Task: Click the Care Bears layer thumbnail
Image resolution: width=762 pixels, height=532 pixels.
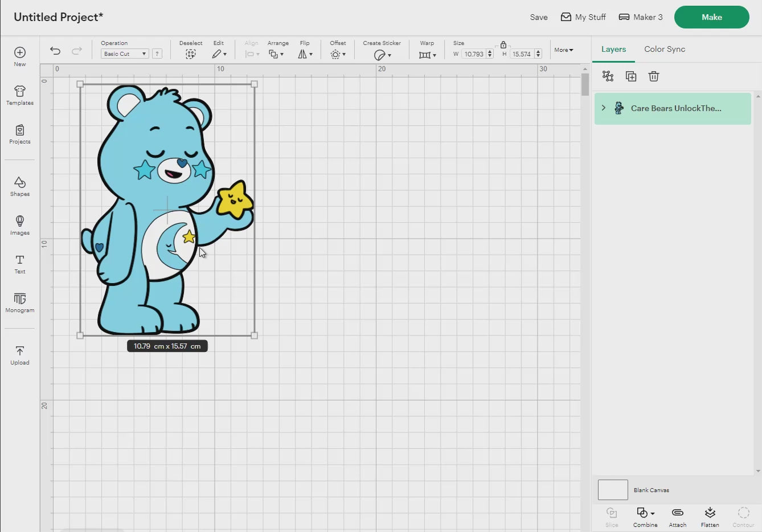Action: click(x=619, y=108)
